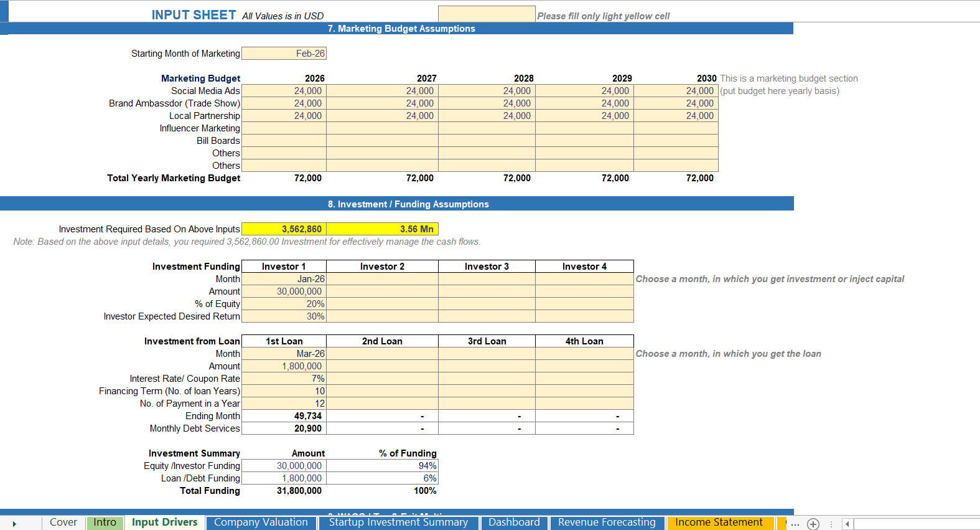Go to Startup Investment Summary tab
The width and height of the screenshot is (980, 530).
398,523
